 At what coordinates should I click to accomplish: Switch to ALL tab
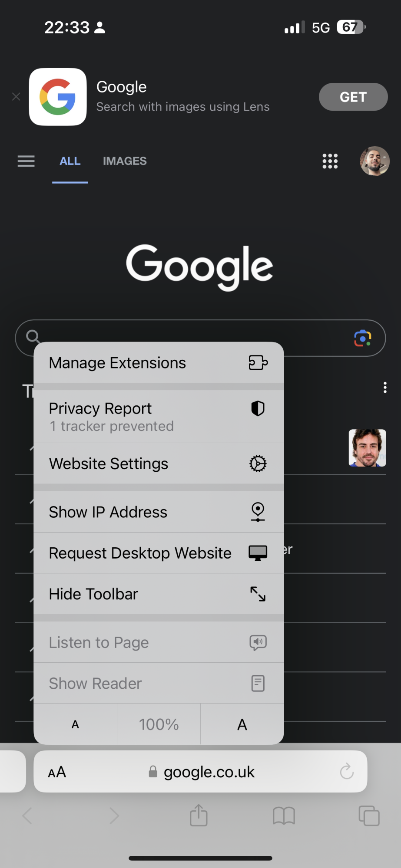click(70, 161)
